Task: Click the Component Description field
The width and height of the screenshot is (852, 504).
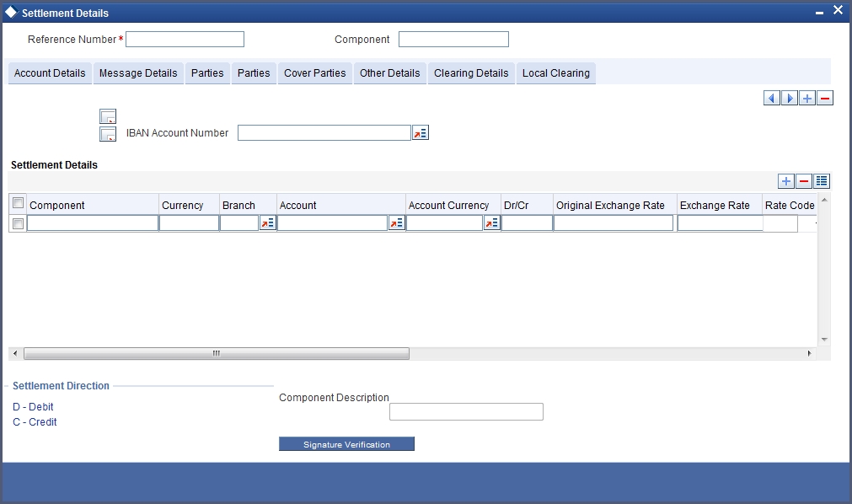Action: 466,411
